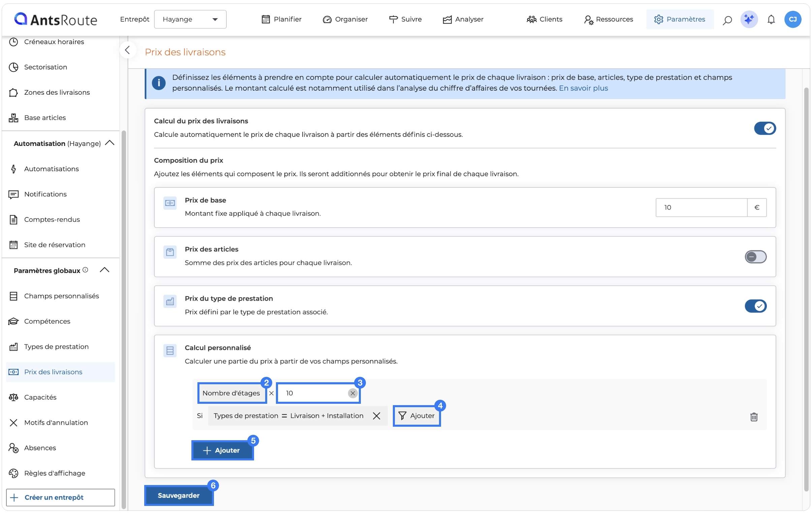812x513 pixels.
Task: Follow the En savoir plus link
Action: point(583,88)
